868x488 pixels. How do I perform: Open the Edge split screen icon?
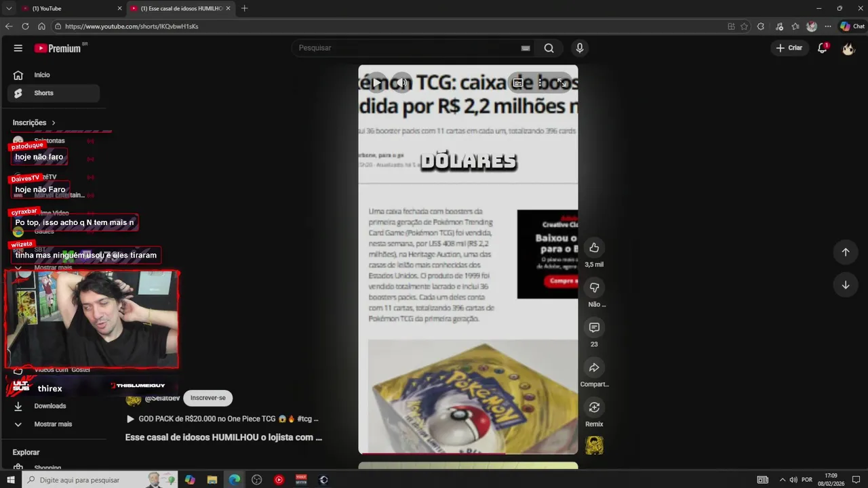pos(731,26)
